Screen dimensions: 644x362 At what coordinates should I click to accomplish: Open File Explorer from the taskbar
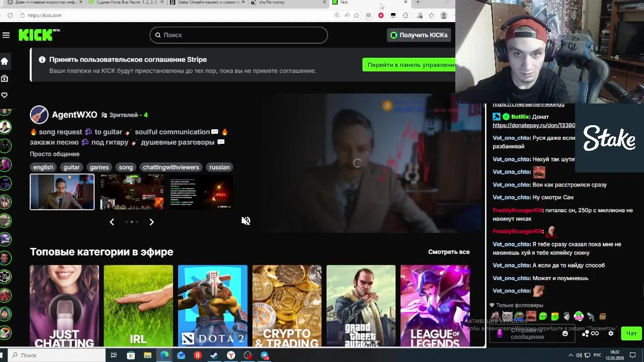point(147,355)
